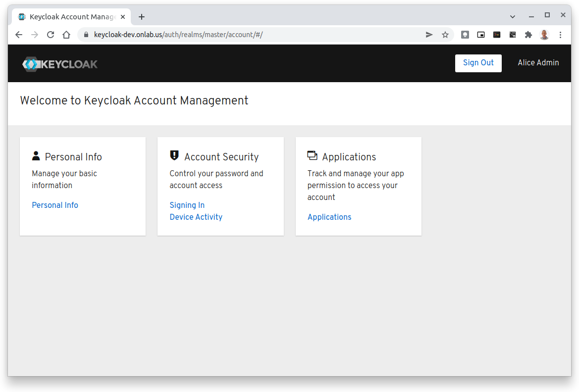Open Chrome three-dot menu
Screen dimensions: 579x392
point(561,35)
